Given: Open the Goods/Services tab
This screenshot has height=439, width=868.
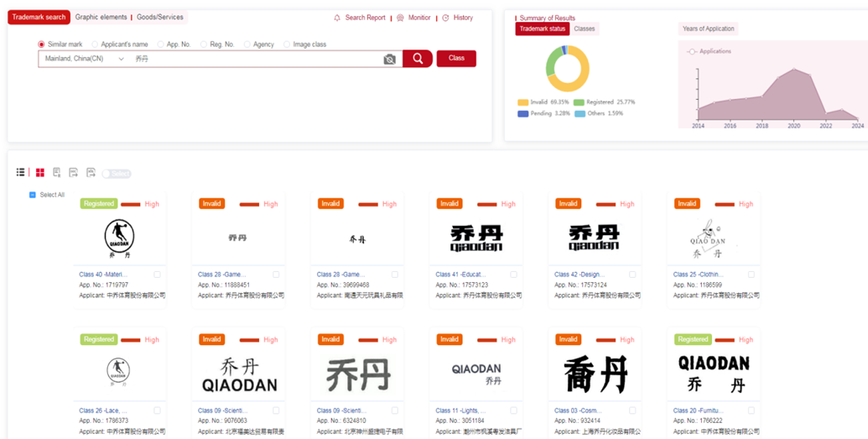Looking at the screenshot, I should 160,17.
